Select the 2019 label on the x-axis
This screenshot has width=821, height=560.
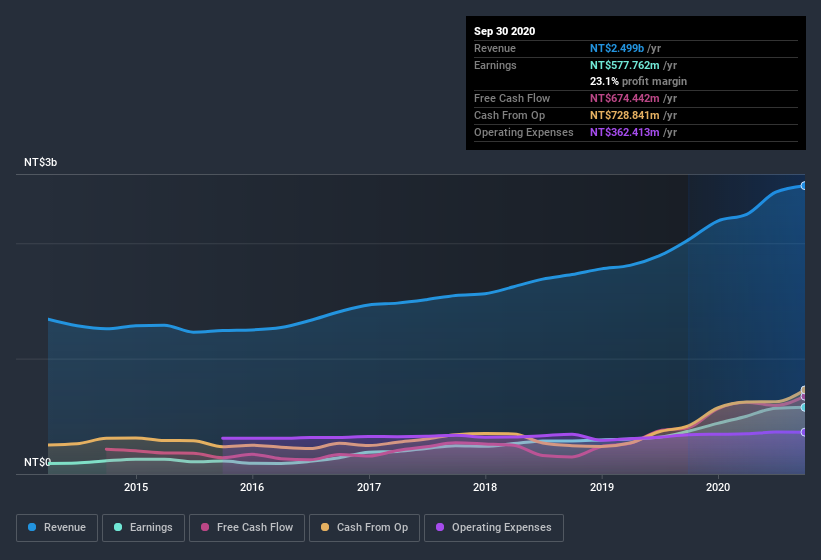(602, 487)
